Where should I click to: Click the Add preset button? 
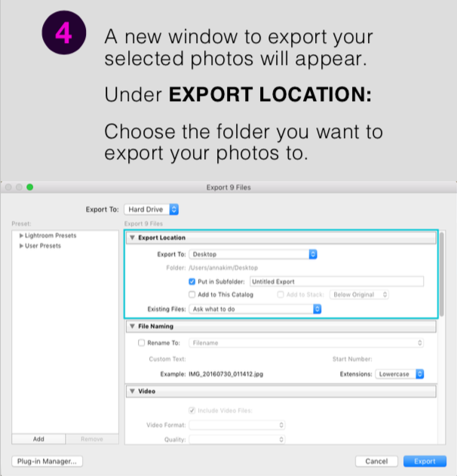point(38,439)
